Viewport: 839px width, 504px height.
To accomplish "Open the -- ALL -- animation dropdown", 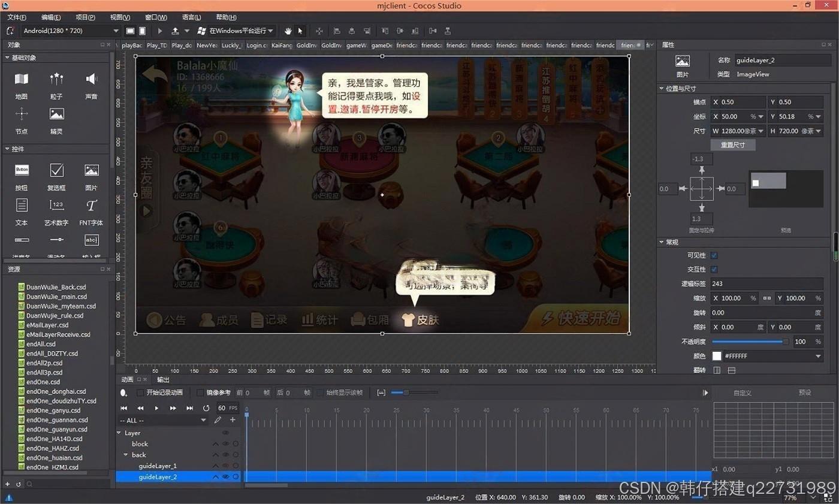I will [x=163, y=421].
